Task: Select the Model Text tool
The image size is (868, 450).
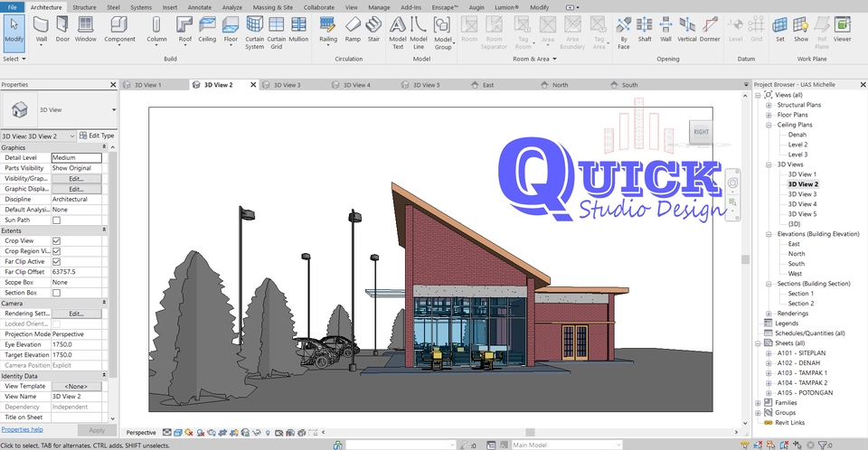Action: pyautogui.click(x=398, y=33)
